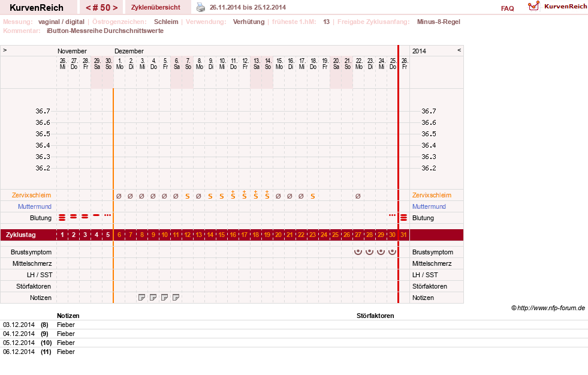Click the date range 26.11.2014 bis 25.12.2014
The height and width of the screenshot is (375, 588).
point(248,7)
